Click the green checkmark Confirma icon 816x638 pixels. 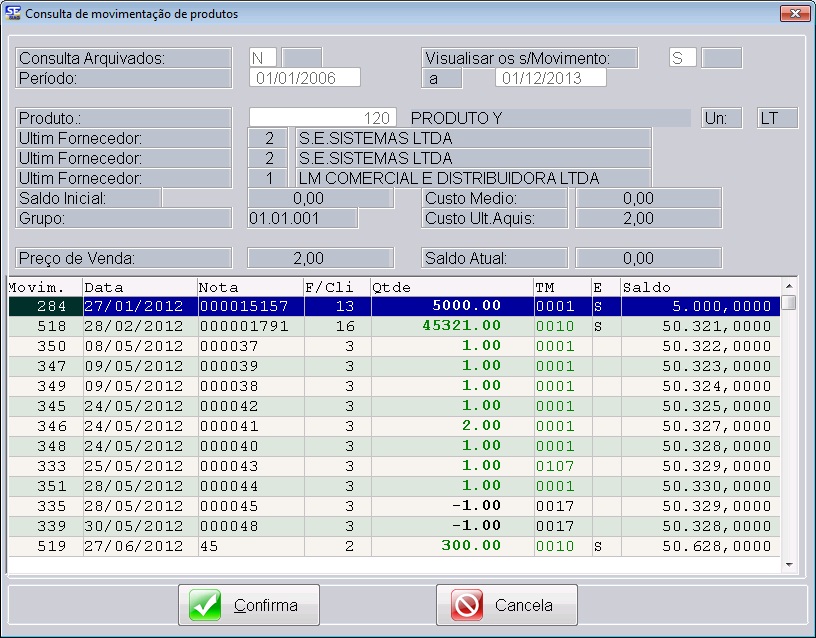coord(205,605)
